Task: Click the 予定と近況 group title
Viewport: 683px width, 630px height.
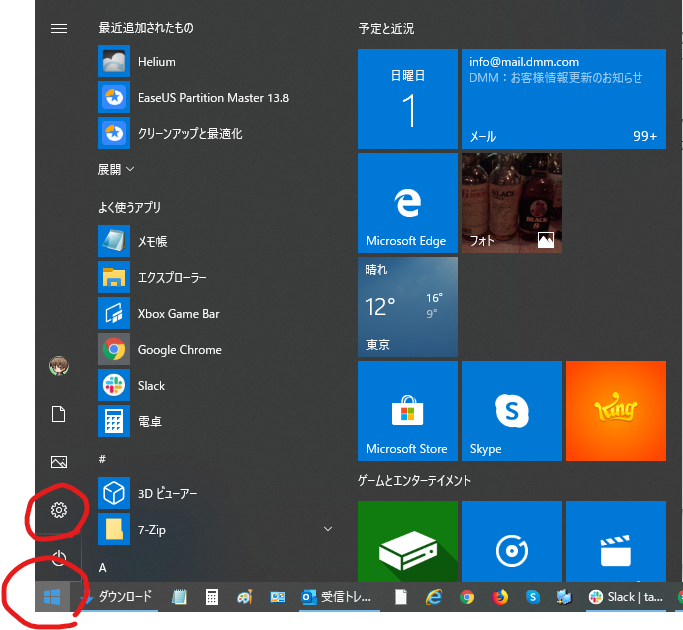Action: [386, 29]
